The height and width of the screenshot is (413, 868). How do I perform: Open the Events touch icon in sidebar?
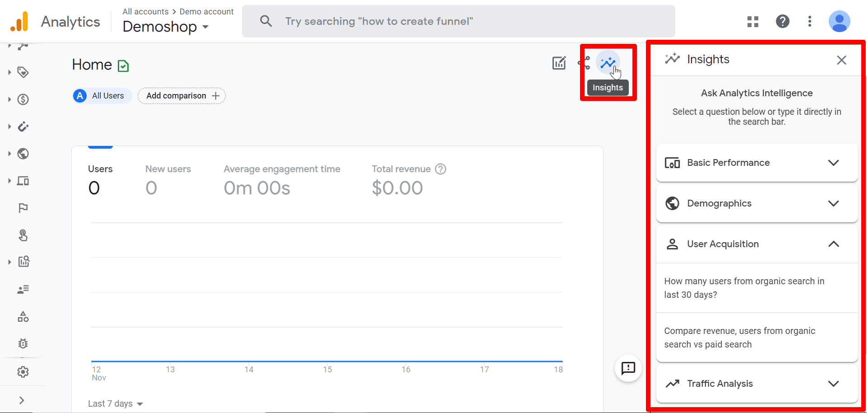point(23,235)
